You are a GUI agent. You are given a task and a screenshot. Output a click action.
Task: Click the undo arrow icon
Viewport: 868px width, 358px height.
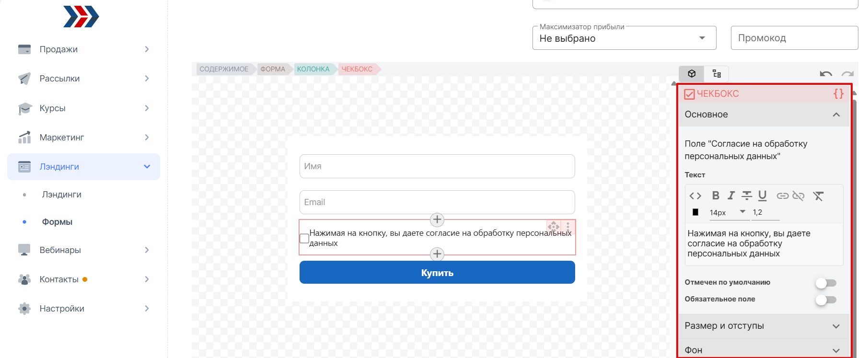(x=826, y=74)
